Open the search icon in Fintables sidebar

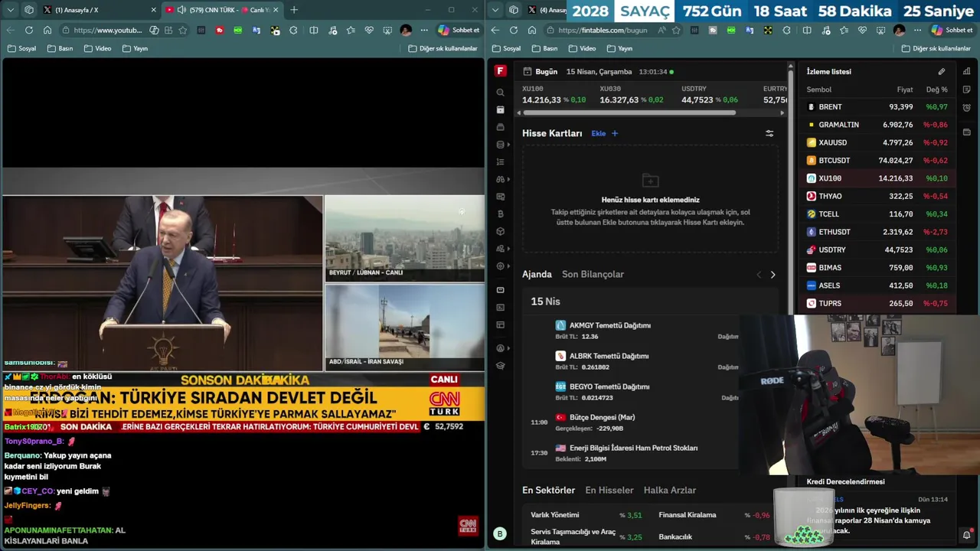(501, 93)
